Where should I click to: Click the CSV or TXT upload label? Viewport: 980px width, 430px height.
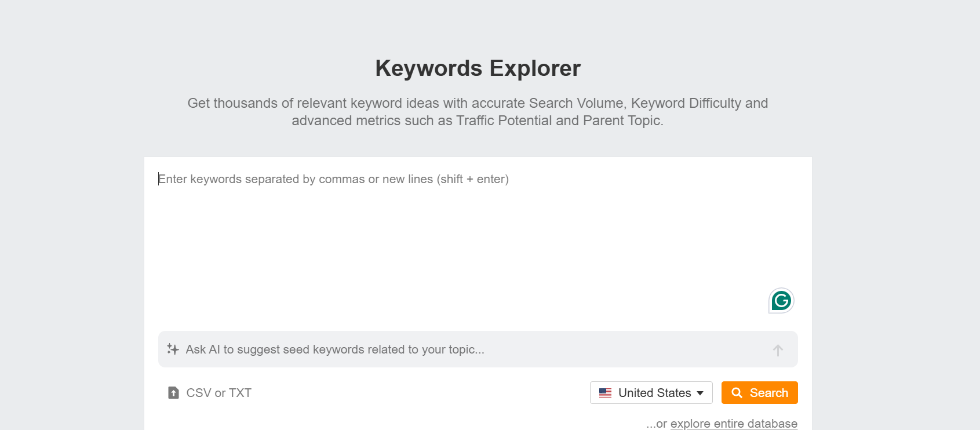(218, 393)
